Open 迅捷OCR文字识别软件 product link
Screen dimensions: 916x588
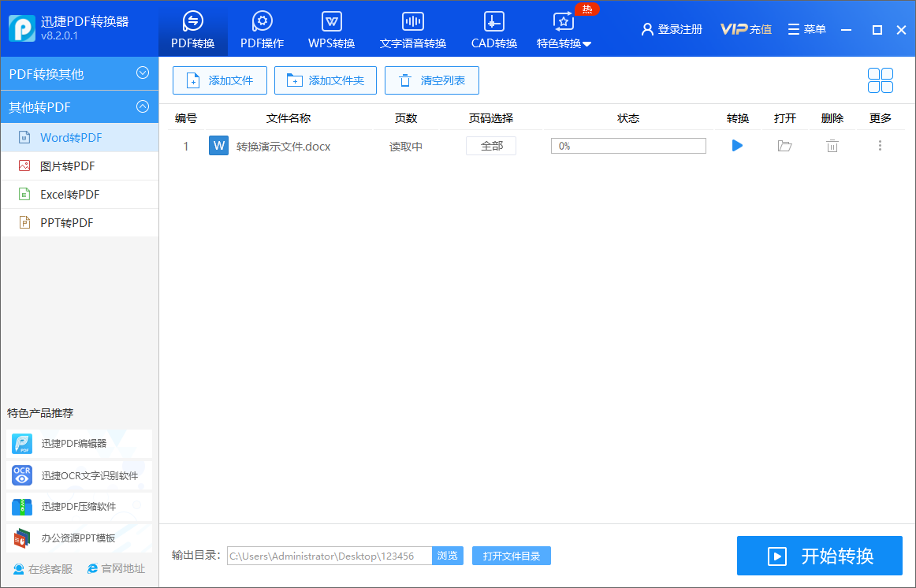[80, 475]
